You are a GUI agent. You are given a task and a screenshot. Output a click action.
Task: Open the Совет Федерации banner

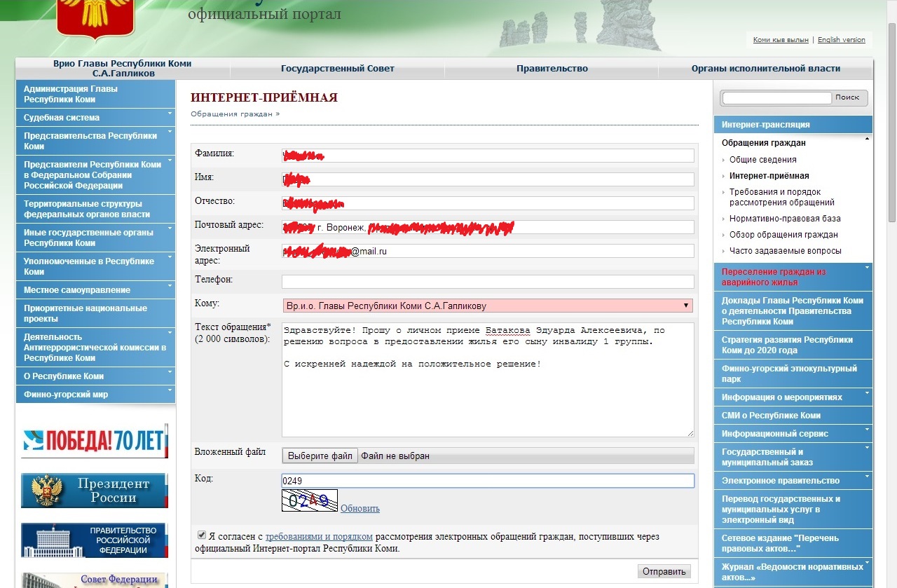click(95, 580)
